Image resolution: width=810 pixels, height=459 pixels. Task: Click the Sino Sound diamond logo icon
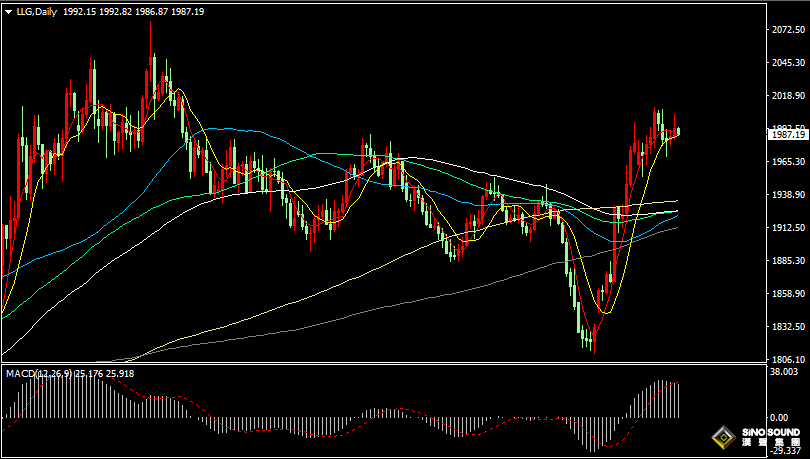(721, 437)
